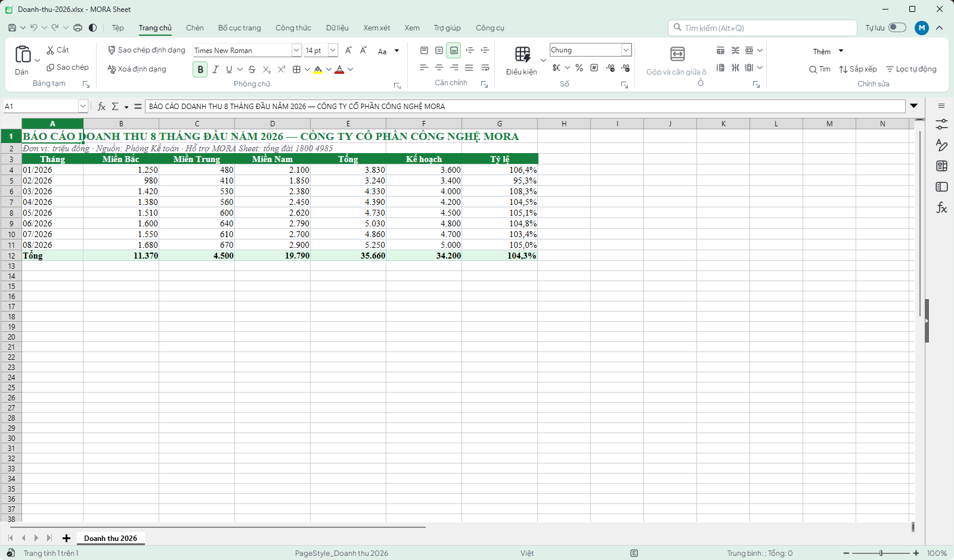Expand the Name Box dropdown

(x=83, y=106)
